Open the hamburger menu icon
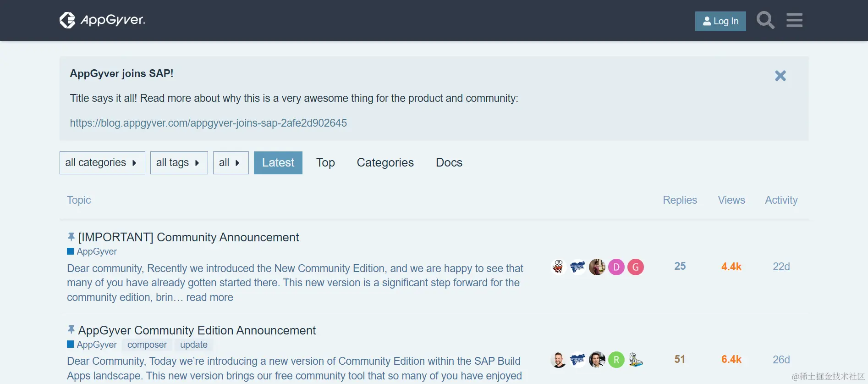 (794, 20)
